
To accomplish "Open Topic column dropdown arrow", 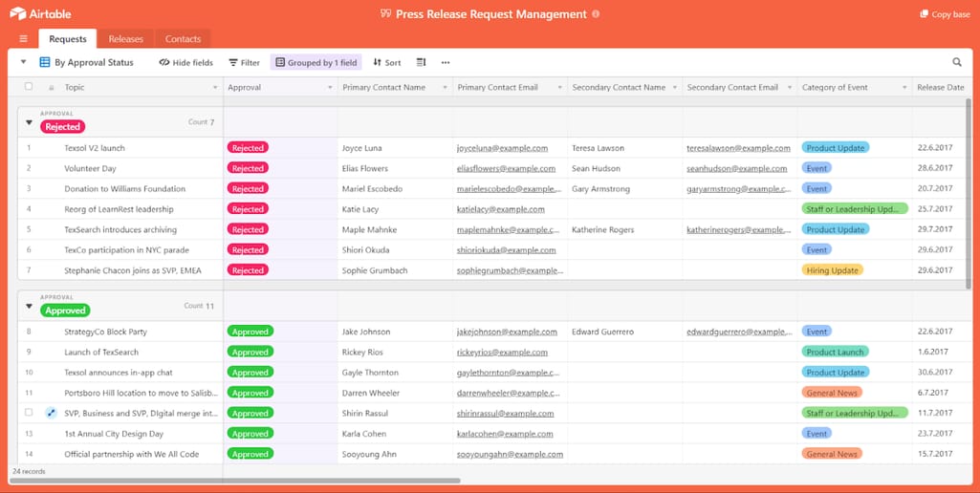I will pos(216,88).
